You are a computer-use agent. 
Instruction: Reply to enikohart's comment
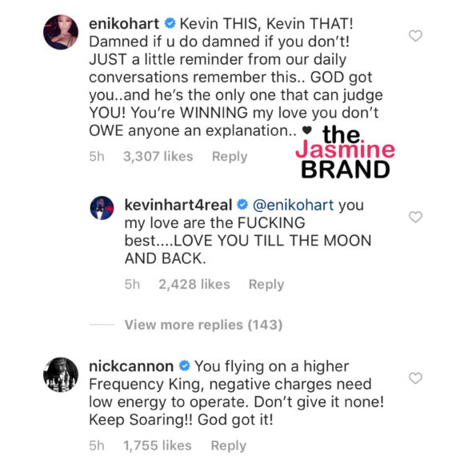click(230, 157)
